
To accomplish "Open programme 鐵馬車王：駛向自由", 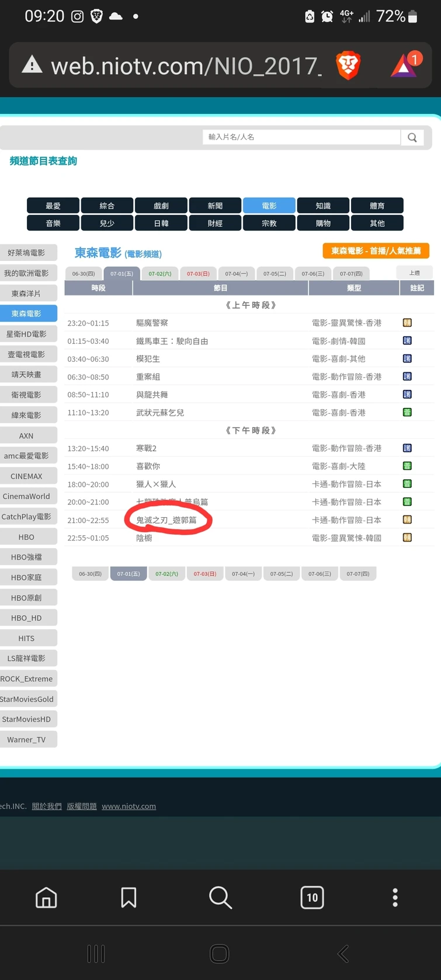I will 172,341.
